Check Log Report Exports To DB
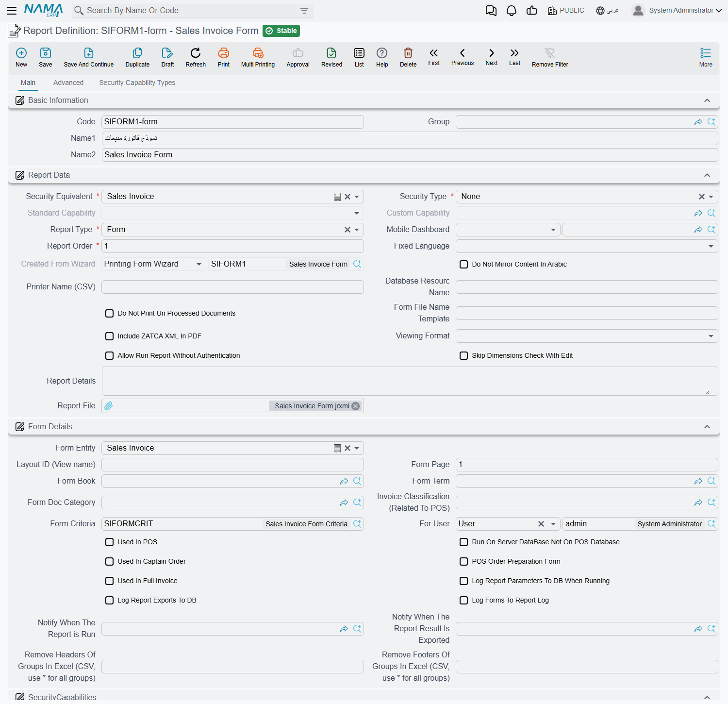This screenshot has height=704, width=728. (110, 600)
